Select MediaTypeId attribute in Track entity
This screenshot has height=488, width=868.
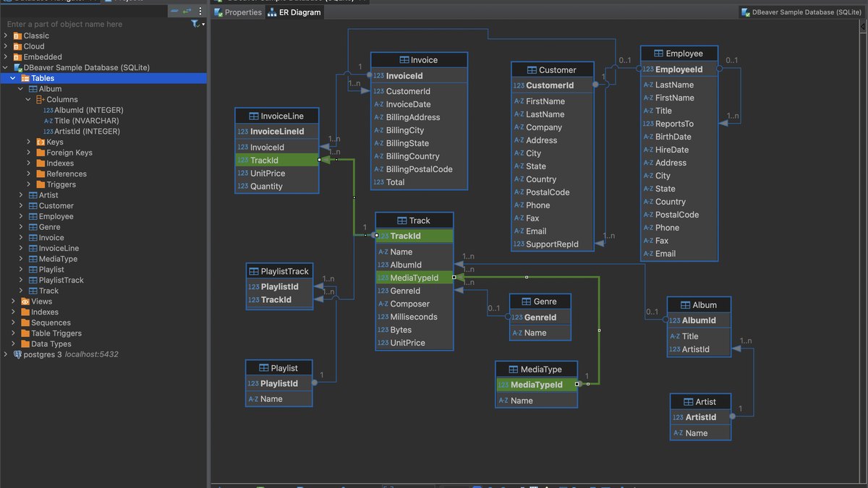pyautogui.click(x=414, y=278)
